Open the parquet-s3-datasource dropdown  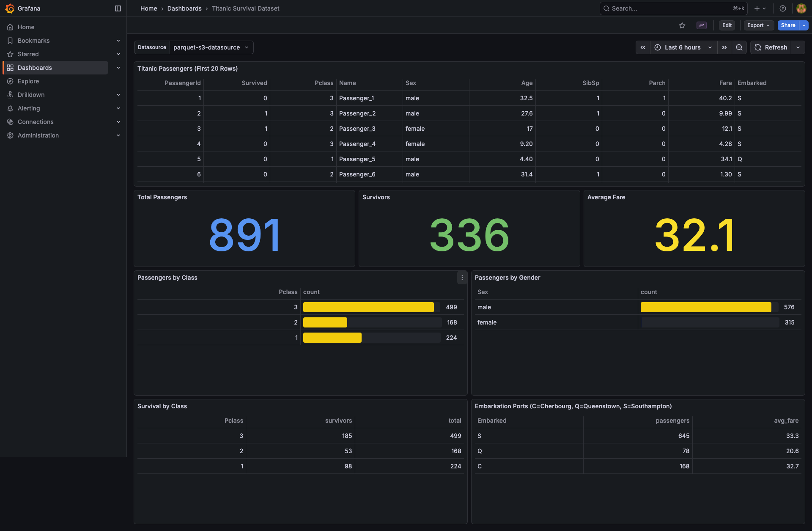(211, 47)
